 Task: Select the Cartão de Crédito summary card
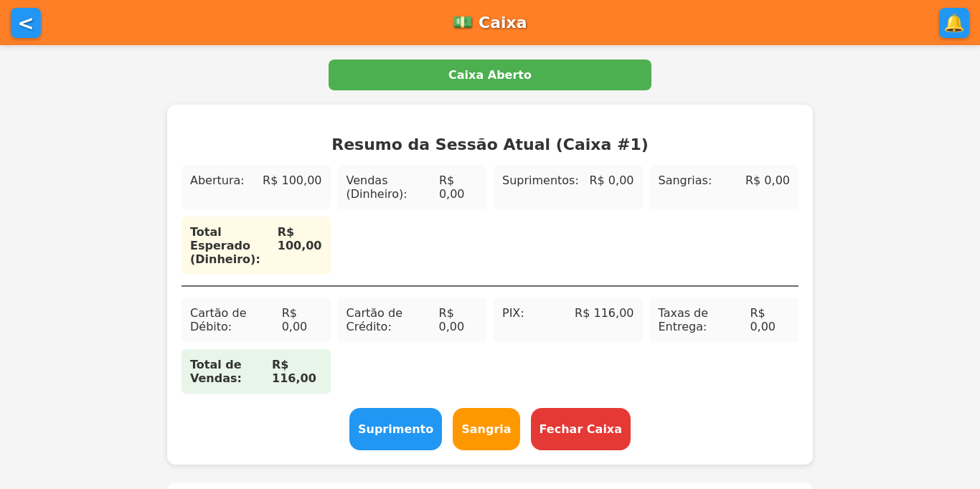coord(412,319)
